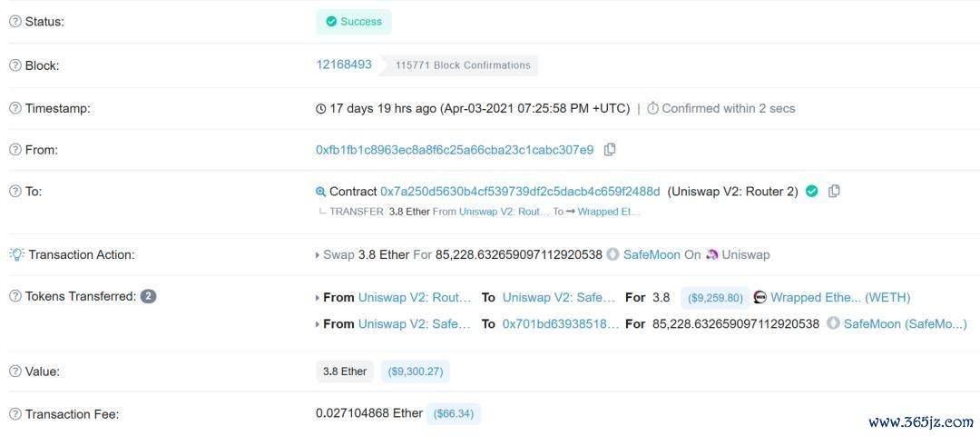The width and height of the screenshot is (980, 436).
Task: Click the help icon beside Tokens Transferred
Action: point(15,296)
